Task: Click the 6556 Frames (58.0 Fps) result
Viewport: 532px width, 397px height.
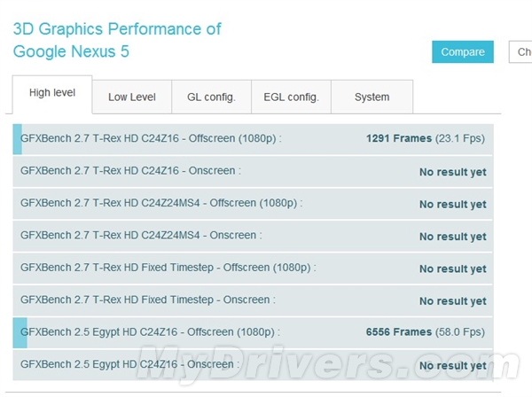Action: (x=426, y=332)
